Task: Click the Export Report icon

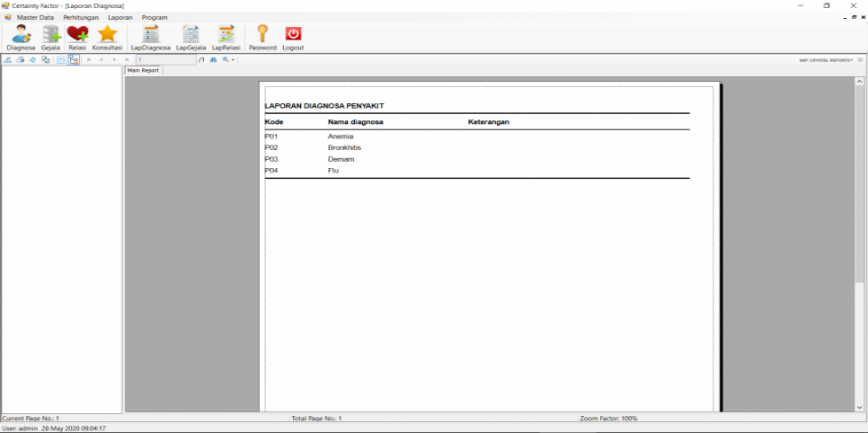Action: click(x=8, y=59)
